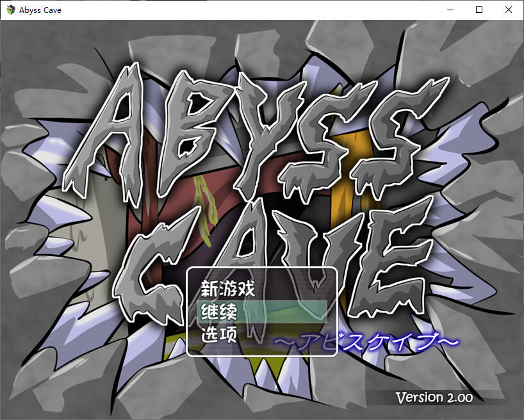
Task: Click the 'Abyss Cave' window title text
Action: pos(40,10)
